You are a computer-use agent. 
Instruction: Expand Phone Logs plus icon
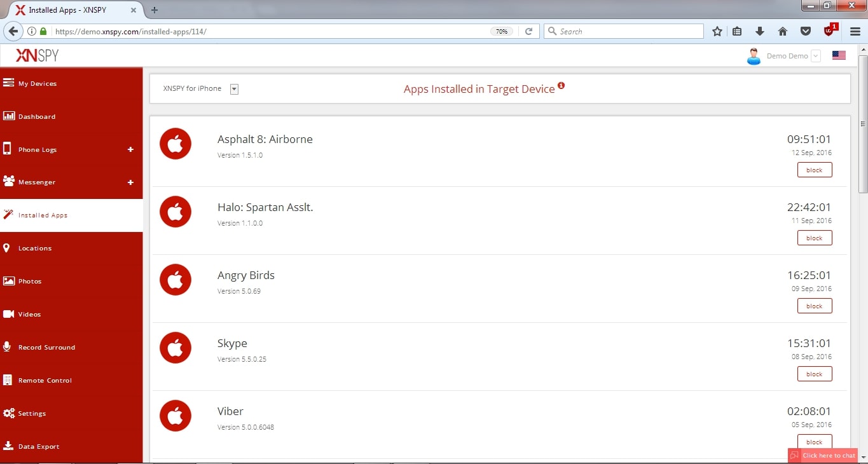tap(130, 149)
